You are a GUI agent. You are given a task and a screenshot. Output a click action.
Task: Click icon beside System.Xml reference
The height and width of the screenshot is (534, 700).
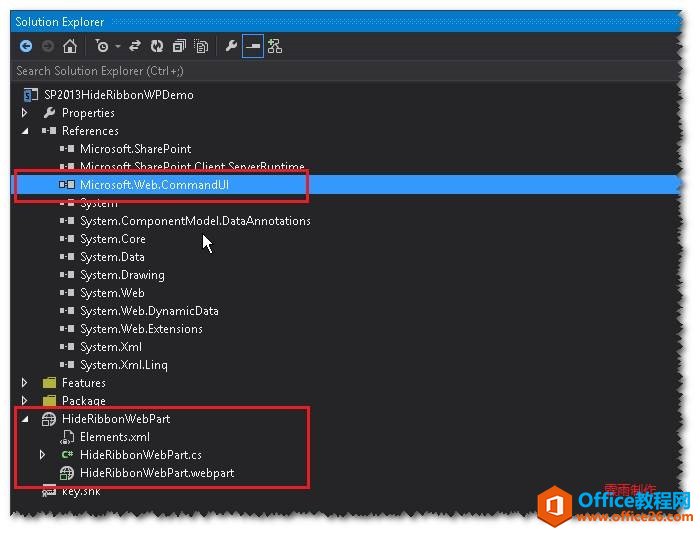click(67, 346)
